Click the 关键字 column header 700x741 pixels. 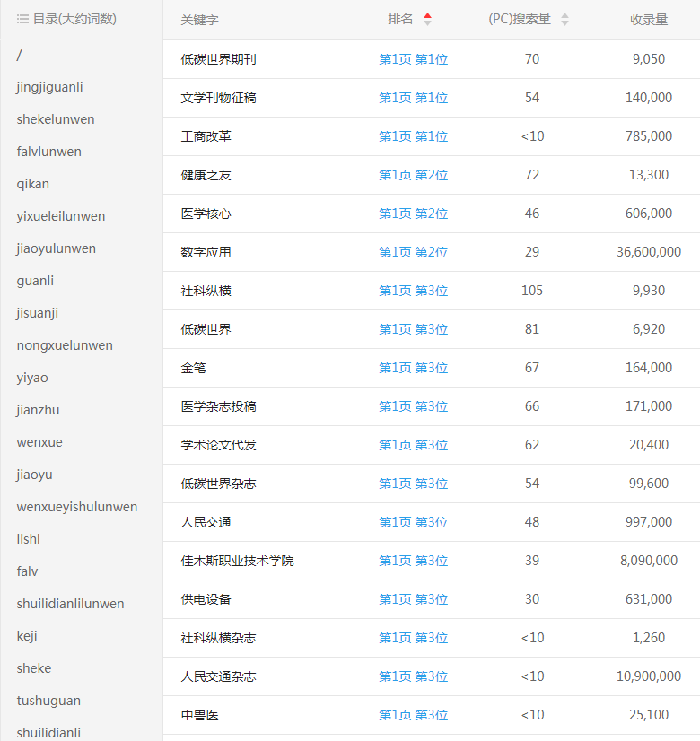(x=199, y=19)
